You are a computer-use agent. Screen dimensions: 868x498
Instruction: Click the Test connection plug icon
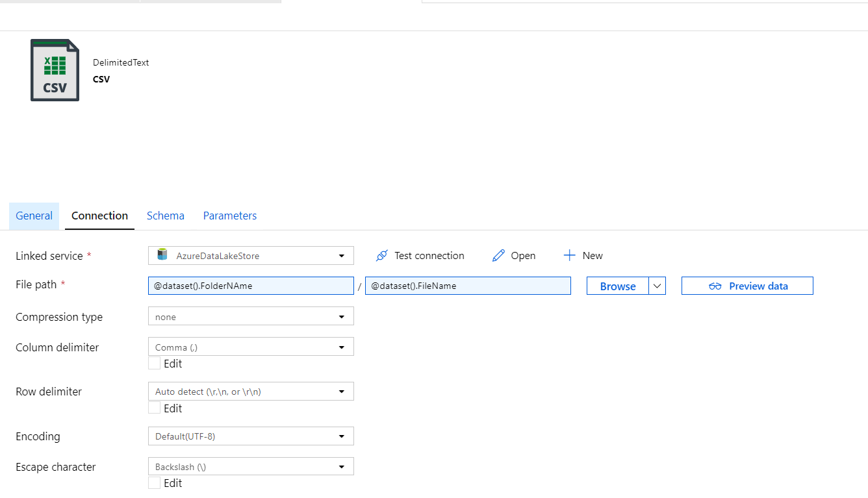point(383,255)
